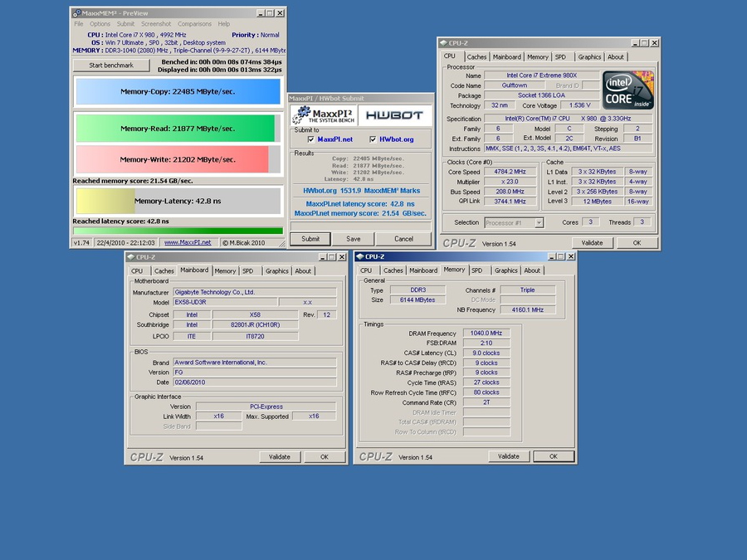Switch to the Caches tab in processor window
The height and width of the screenshot is (560, 747).
click(x=477, y=56)
